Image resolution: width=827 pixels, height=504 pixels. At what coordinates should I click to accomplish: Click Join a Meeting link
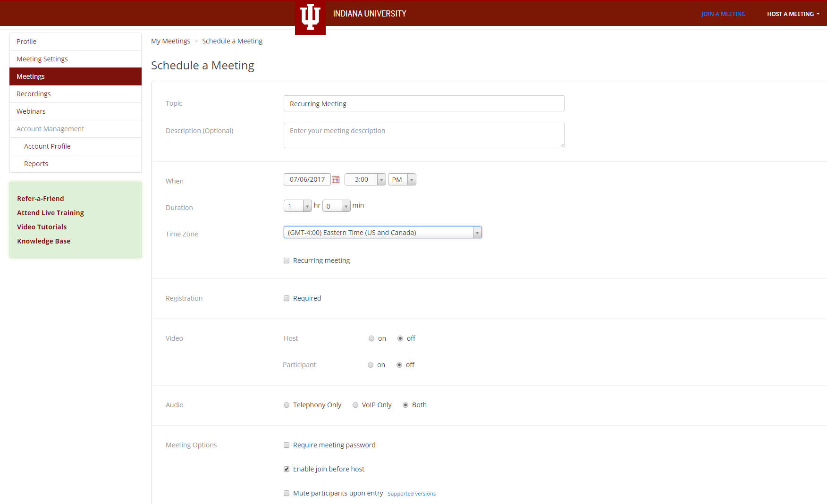(724, 14)
